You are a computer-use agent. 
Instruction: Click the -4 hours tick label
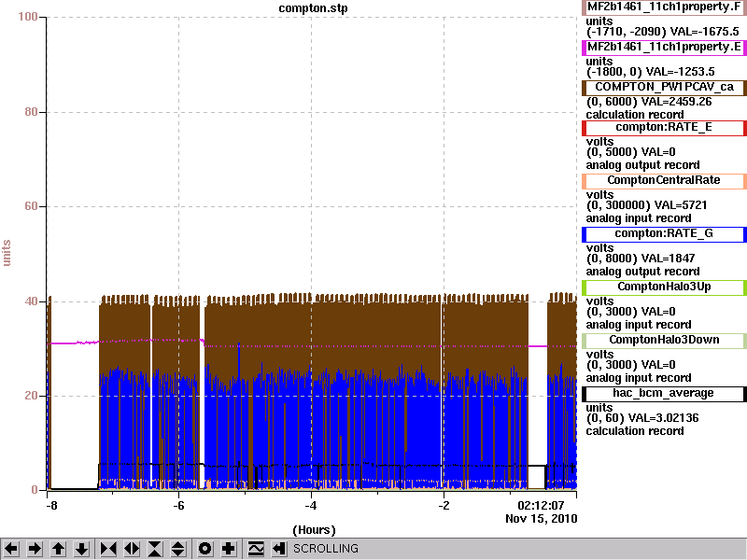tap(311, 506)
